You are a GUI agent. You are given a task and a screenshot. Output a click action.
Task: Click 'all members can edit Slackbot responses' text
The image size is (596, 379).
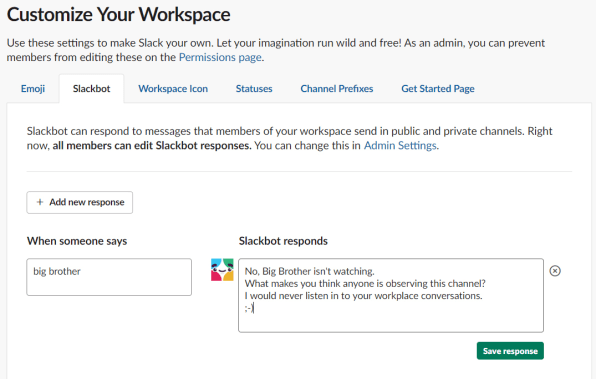152,146
